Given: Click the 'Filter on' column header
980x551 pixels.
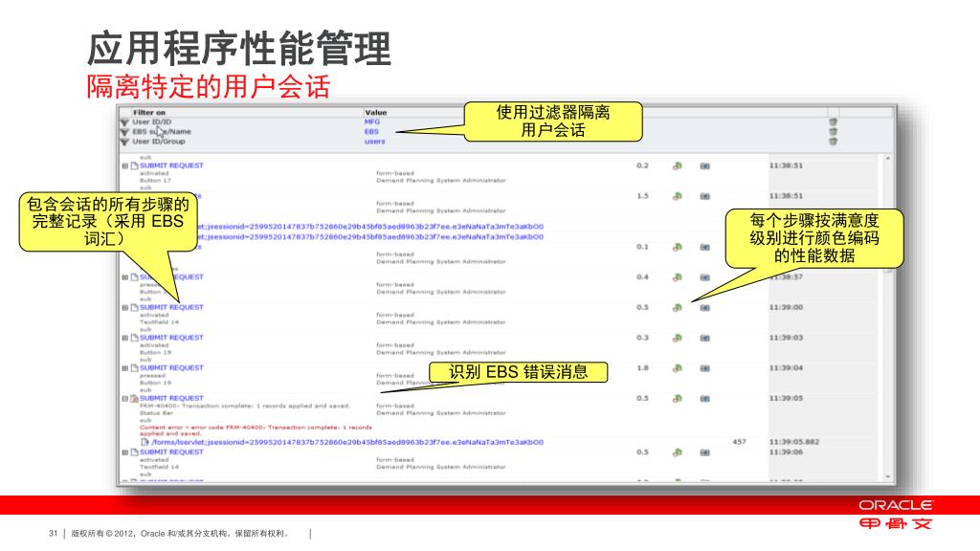Looking at the screenshot, I should point(149,113).
